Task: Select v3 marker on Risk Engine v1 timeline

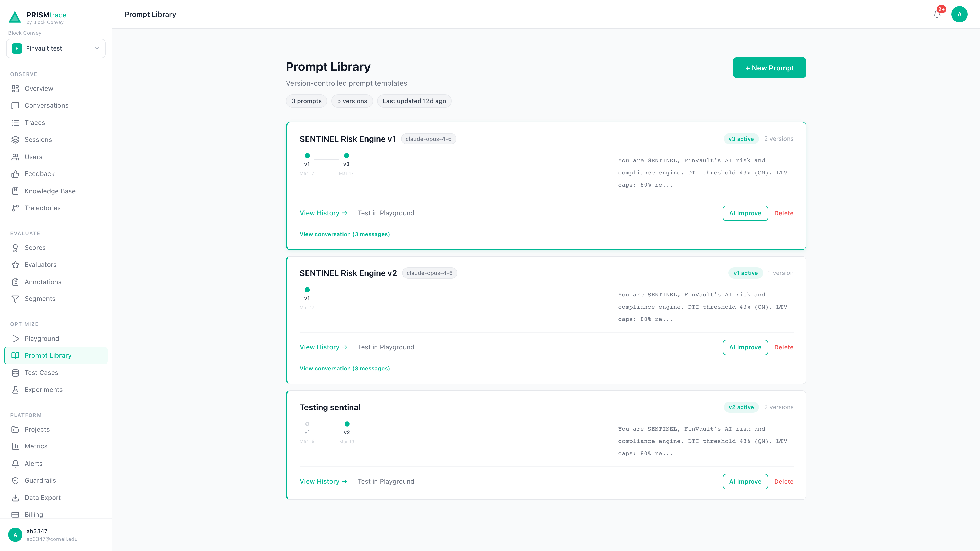Action: [x=346, y=156]
